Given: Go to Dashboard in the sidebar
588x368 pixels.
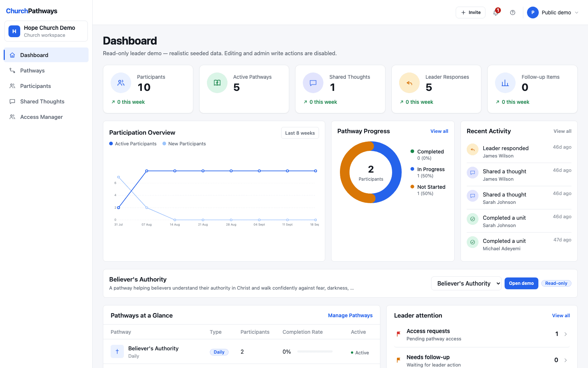Looking at the screenshot, I should click(x=46, y=55).
